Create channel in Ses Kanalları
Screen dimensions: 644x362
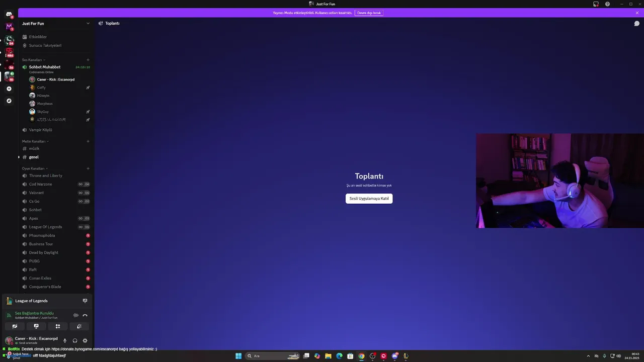coord(88,60)
